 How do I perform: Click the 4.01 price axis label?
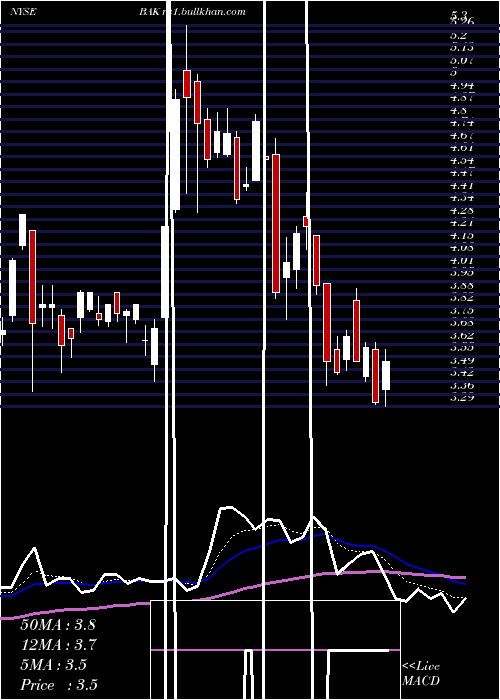[x=462, y=260]
